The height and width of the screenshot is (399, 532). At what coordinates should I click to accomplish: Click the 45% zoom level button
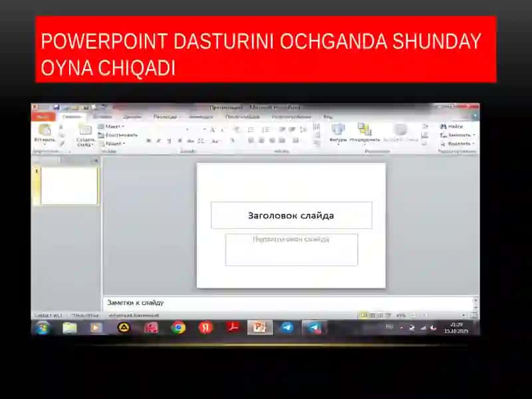click(401, 315)
